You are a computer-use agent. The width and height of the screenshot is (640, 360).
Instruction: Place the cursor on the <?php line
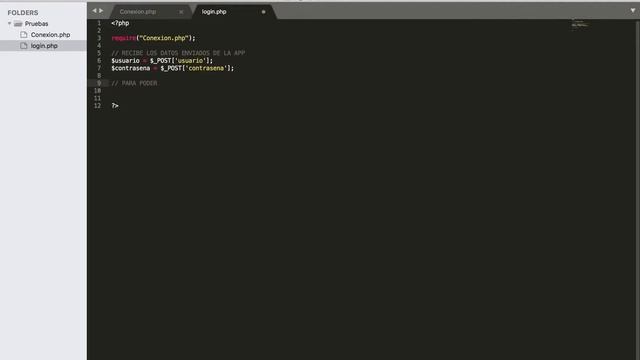tap(120, 23)
